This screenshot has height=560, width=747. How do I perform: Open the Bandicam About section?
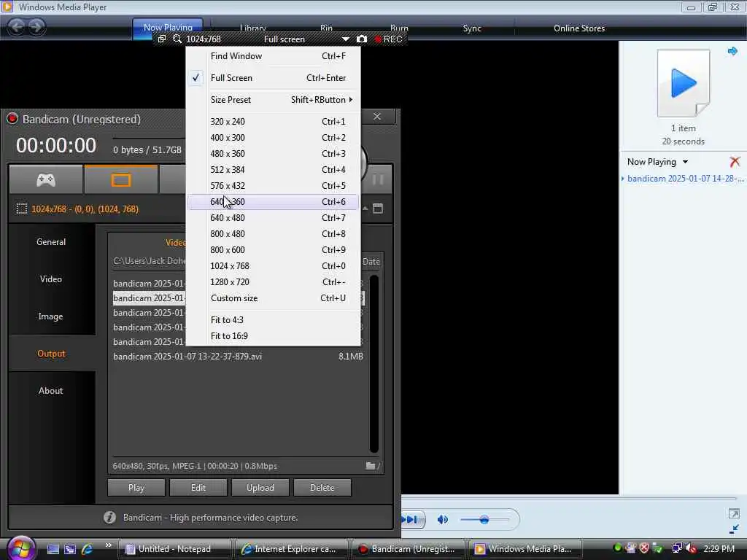(x=52, y=391)
